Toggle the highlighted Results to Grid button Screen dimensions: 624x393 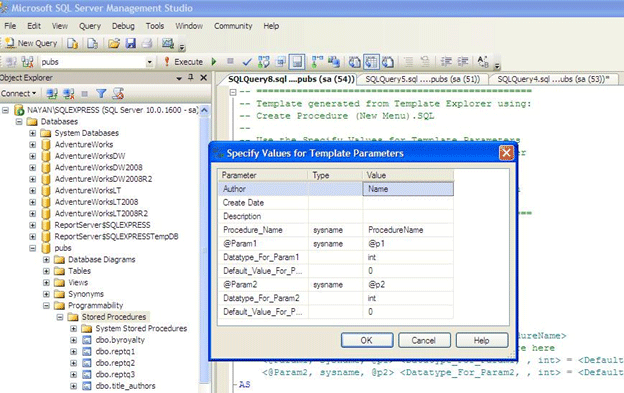[371, 62]
